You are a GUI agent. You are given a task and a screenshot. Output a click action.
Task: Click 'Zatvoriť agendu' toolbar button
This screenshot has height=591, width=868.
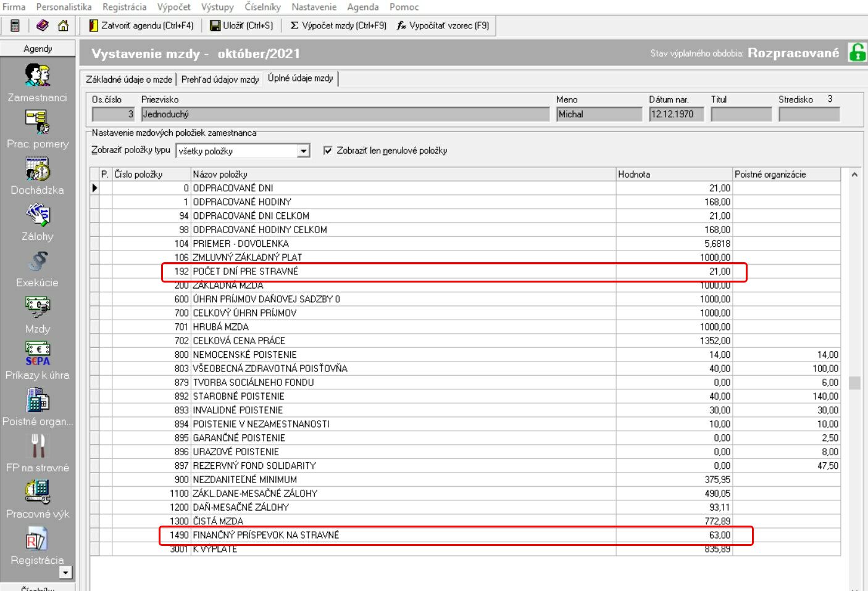141,25
